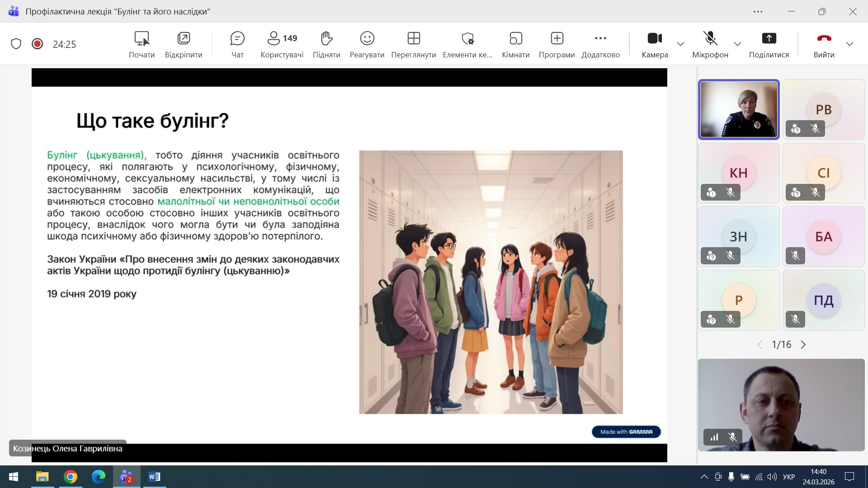Raise hand with Підняти icon
This screenshot has height=488, width=868.
(326, 39)
